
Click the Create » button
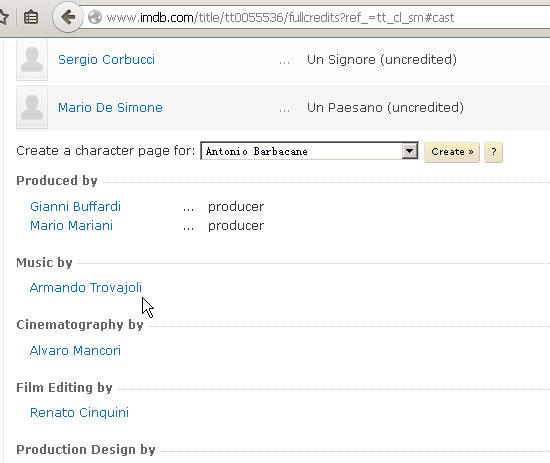pos(452,152)
